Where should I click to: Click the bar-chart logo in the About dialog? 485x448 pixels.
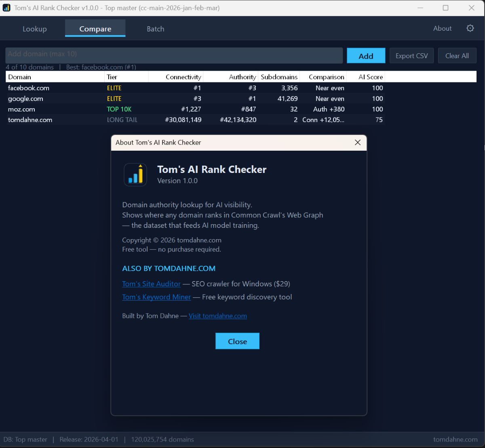[x=135, y=175]
